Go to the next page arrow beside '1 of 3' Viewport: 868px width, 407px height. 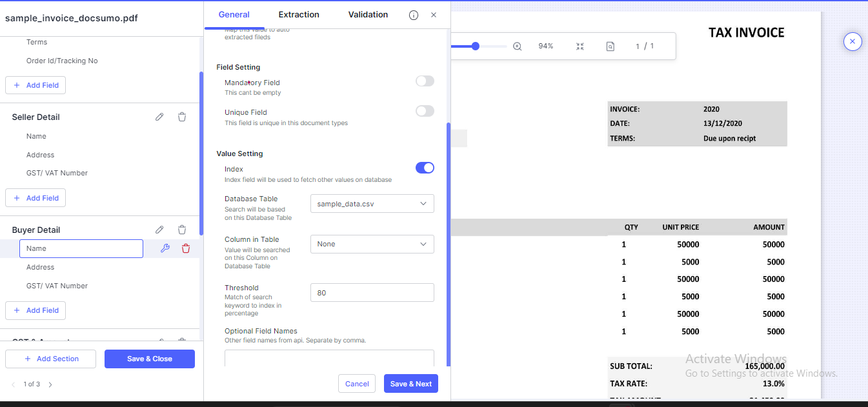50,384
